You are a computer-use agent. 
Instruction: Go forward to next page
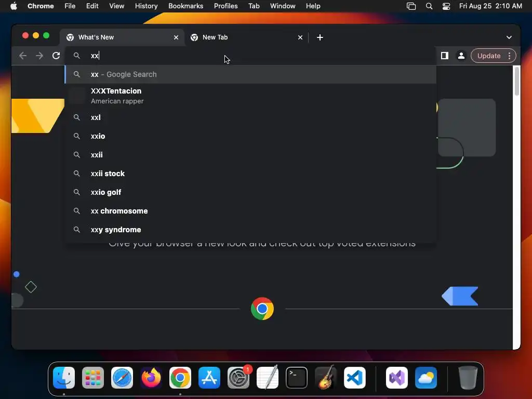[39, 56]
